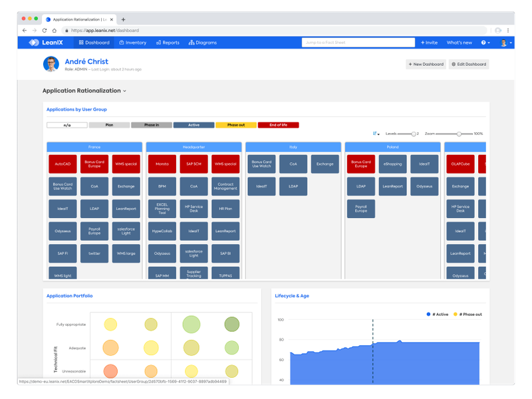Toggle the # Phase out chart legend
Screen dimensions: 532x399
pyautogui.click(x=467, y=315)
